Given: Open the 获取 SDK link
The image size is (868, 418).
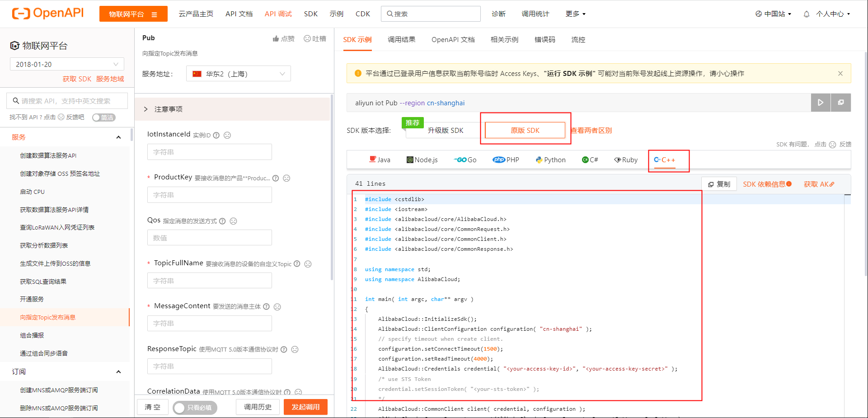Looking at the screenshot, I should [x=77, y=79].
